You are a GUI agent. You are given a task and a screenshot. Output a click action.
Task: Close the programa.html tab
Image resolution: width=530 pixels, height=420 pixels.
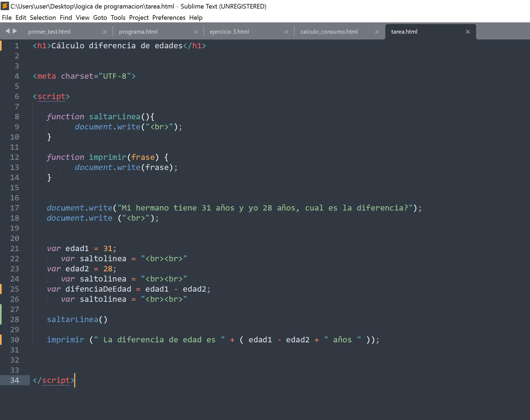point(196,32)
